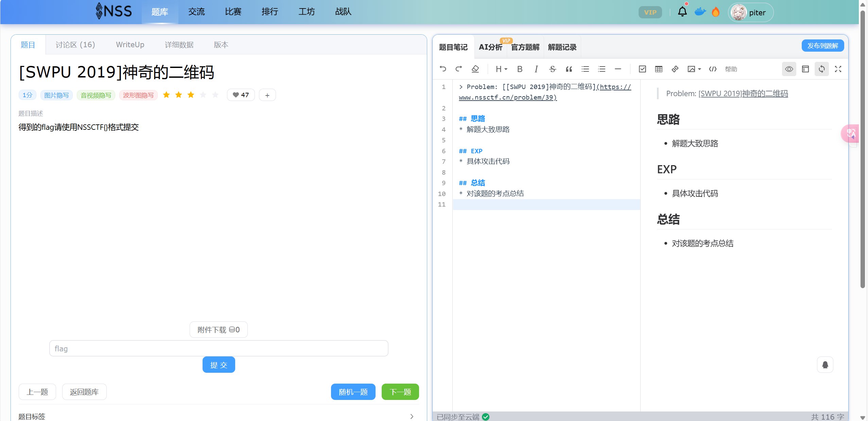
Task: Insert task list checkbox item
Action: coord(642,69)
